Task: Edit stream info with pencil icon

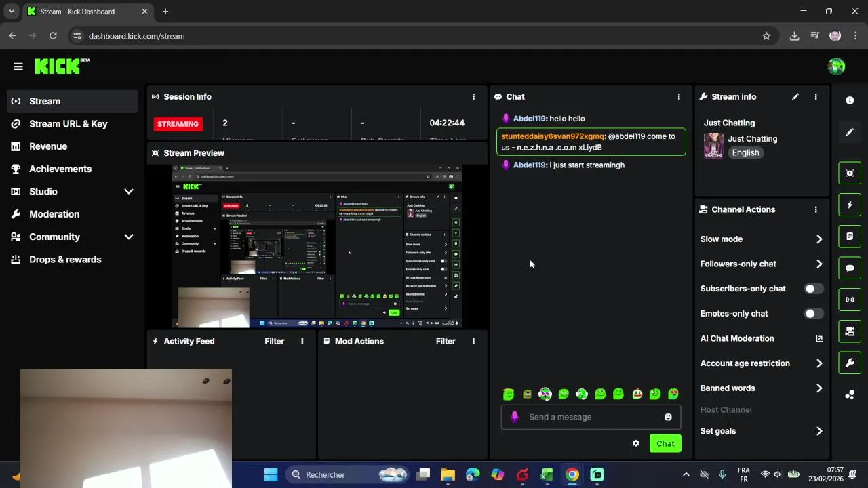Action: (x=795, y=97)
